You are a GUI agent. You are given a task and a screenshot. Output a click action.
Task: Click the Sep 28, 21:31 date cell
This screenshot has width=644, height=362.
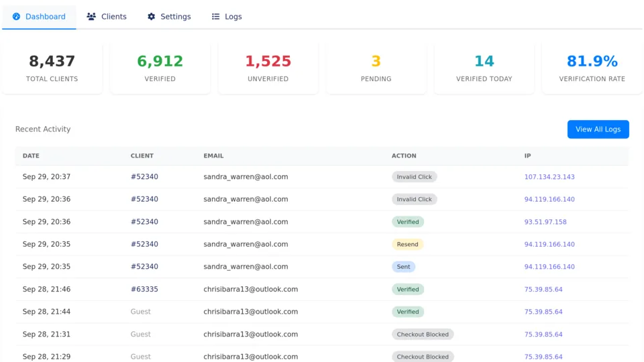click(x=46, y=335)
